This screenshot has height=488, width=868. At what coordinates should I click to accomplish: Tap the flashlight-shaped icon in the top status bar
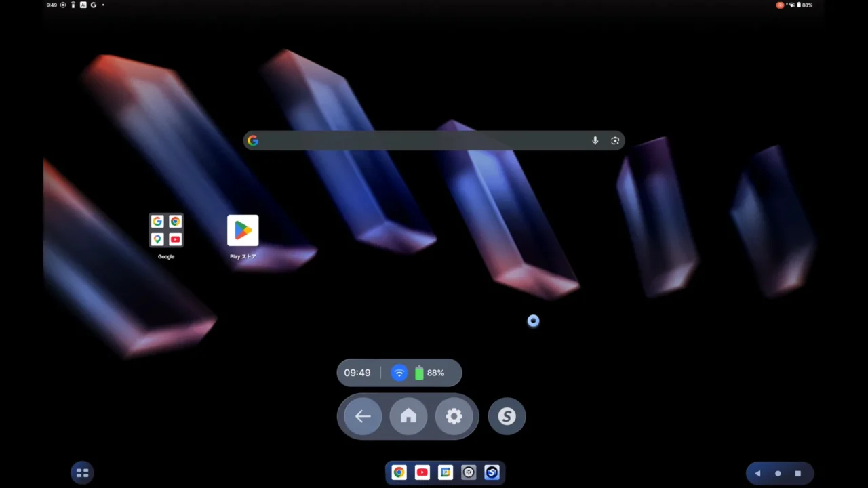(x=73, y=5)
